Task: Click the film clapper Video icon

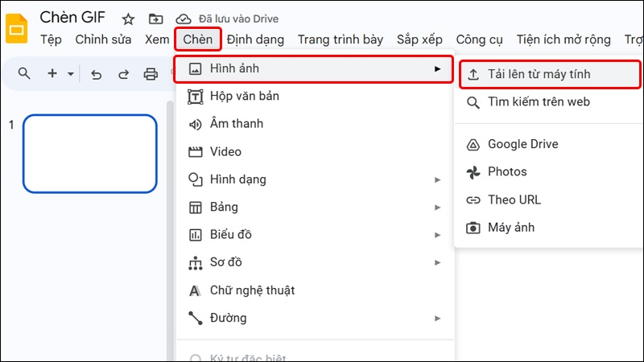Action: pyautogui.click(x=195, y=152)
